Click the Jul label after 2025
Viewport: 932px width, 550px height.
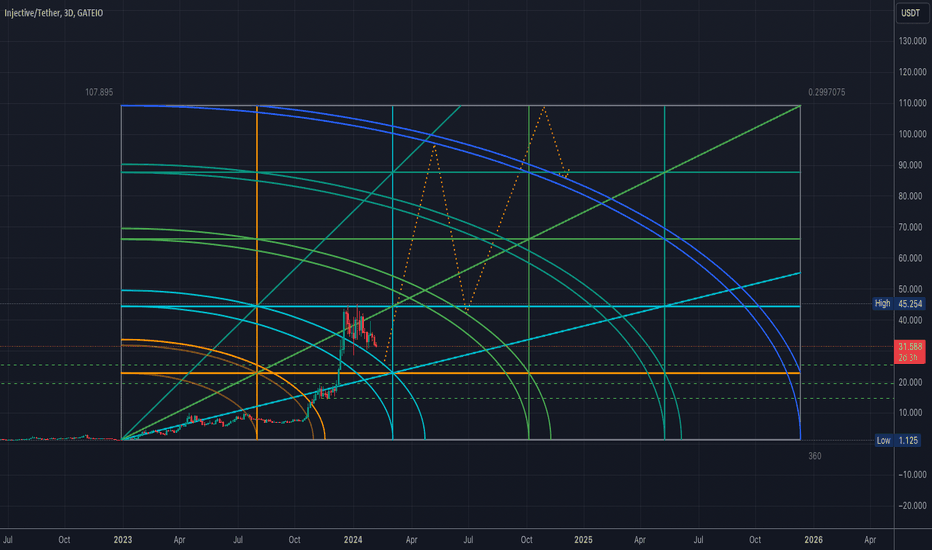coord(698,540)
